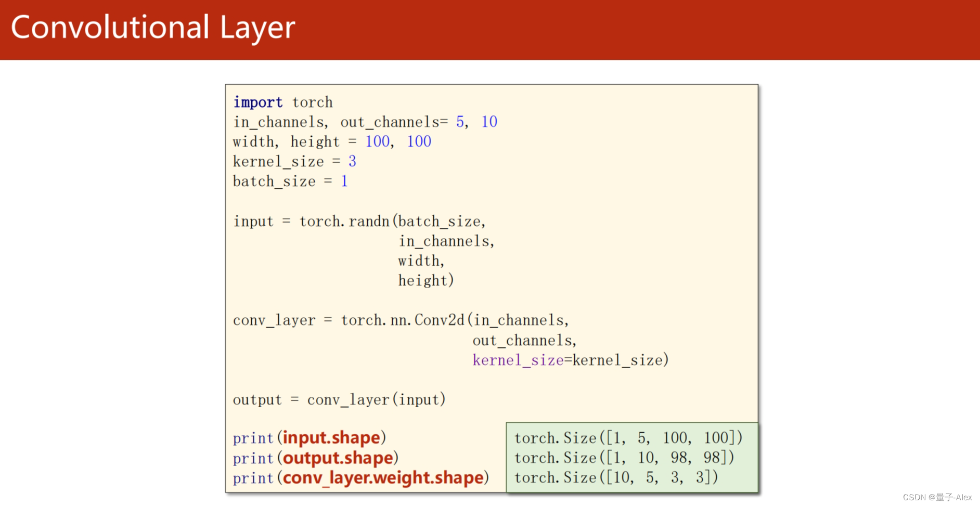Click 'conv_layer = torch.nn.Conv2d(in_channels,' line

(x=401, y=320)
